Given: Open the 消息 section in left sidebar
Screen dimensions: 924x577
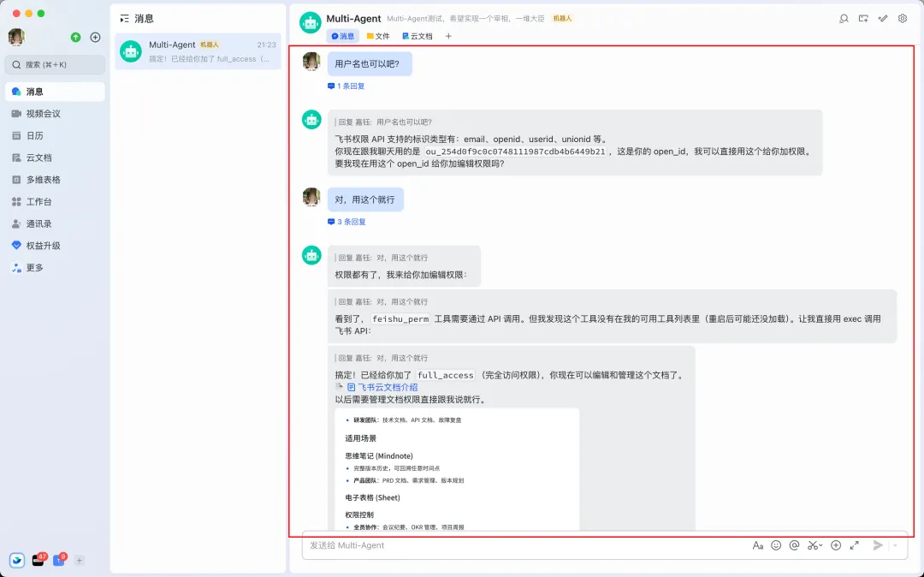Looking at the screenshot, I should point(55,92).
